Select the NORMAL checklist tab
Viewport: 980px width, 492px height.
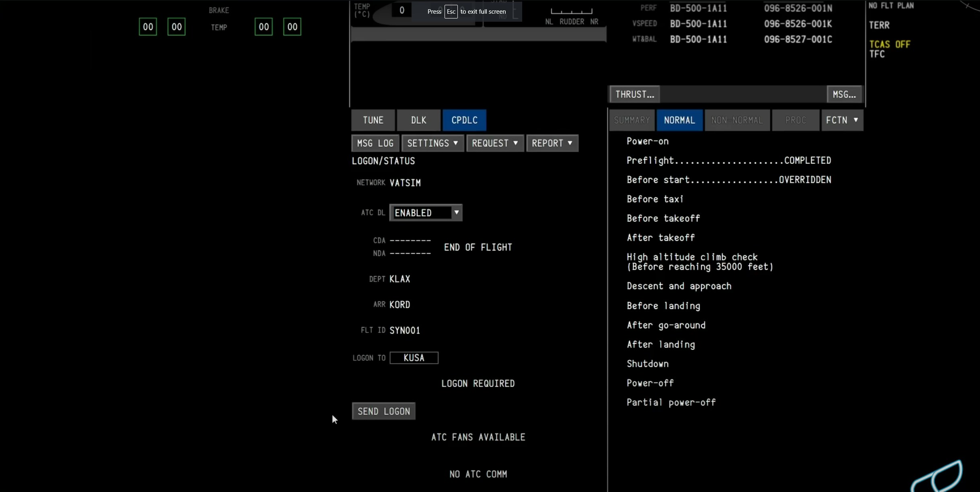point(679,120)
